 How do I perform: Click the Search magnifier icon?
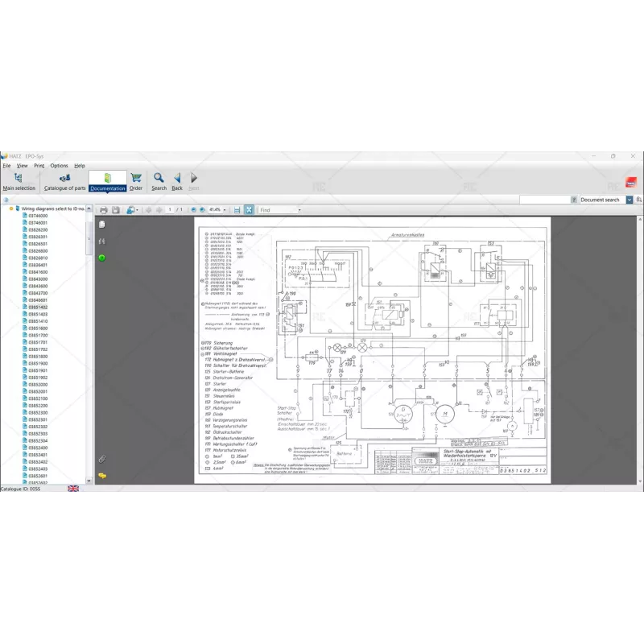(159, 178)
